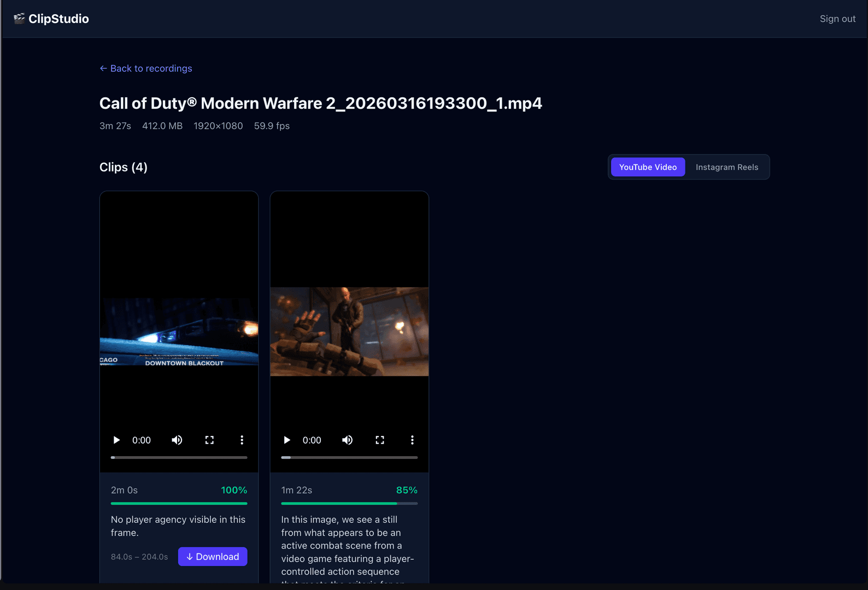This screenshot has width=868, height=590.
Task: Click the combat scene video thumbnail
Action: pyautogui.click(x=349, y=332)
